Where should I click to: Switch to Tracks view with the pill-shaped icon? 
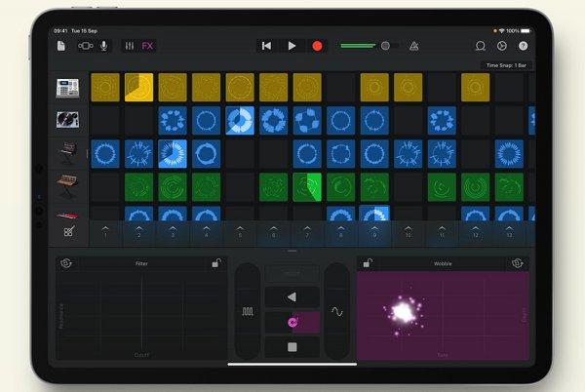click(x=85, y=46)
